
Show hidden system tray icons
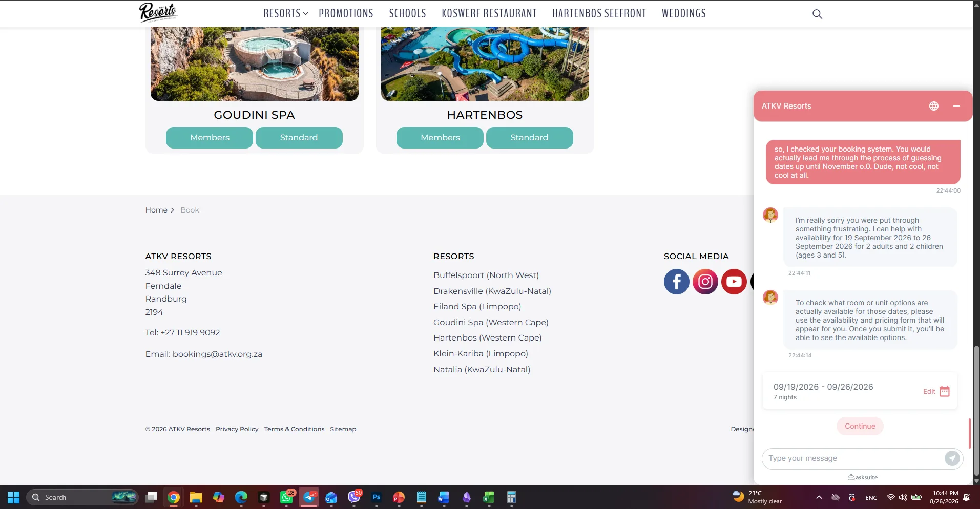[x=819, y=497]
